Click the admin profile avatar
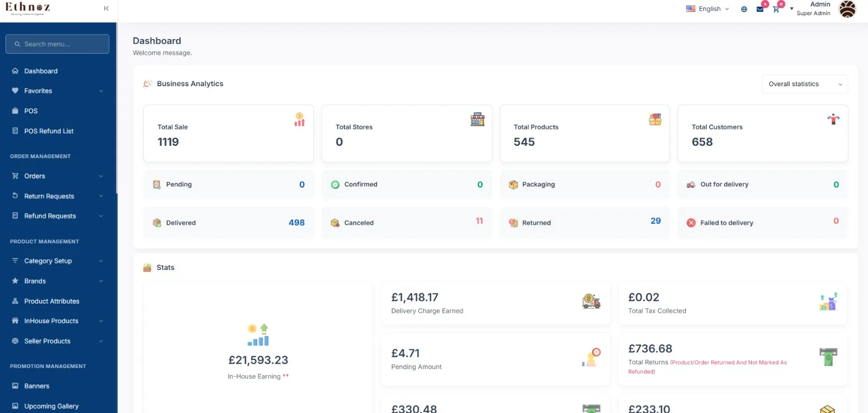The height and width of the screenshot is (413, 868). click(847, 9)
